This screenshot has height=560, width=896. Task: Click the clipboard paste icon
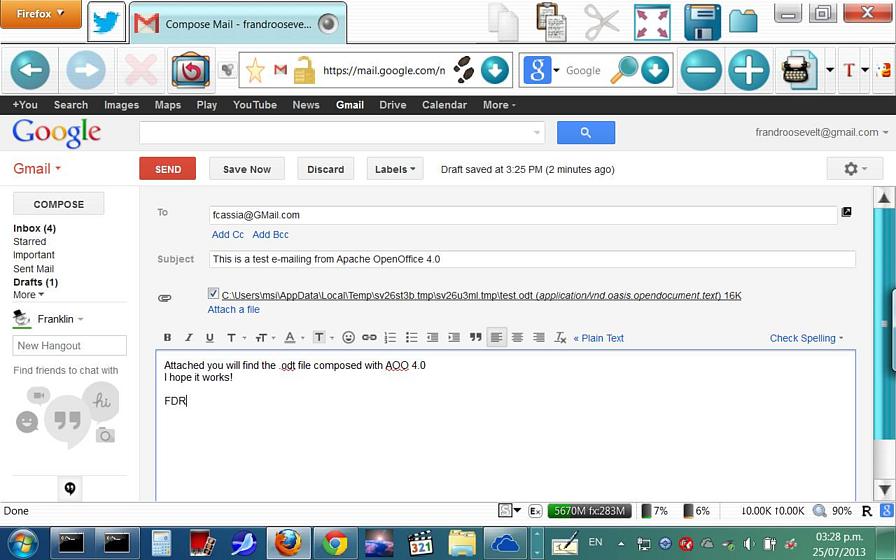click(551, 22)
